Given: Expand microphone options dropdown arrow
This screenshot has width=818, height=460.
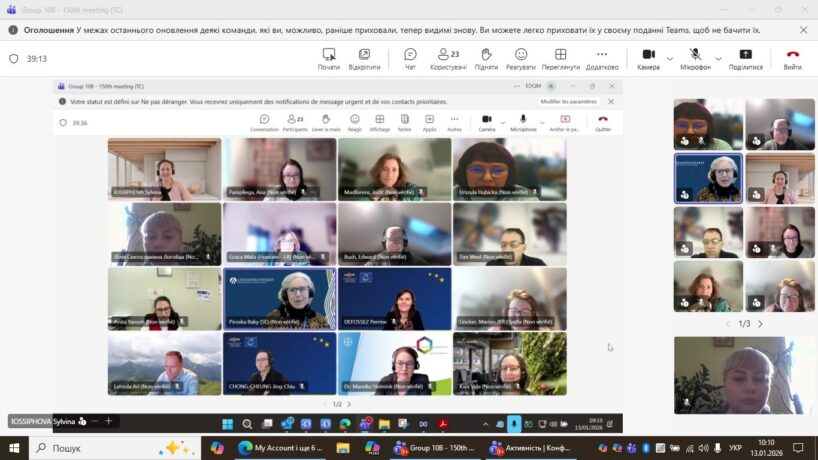Looking at the screenshot, I should (717, 57).
